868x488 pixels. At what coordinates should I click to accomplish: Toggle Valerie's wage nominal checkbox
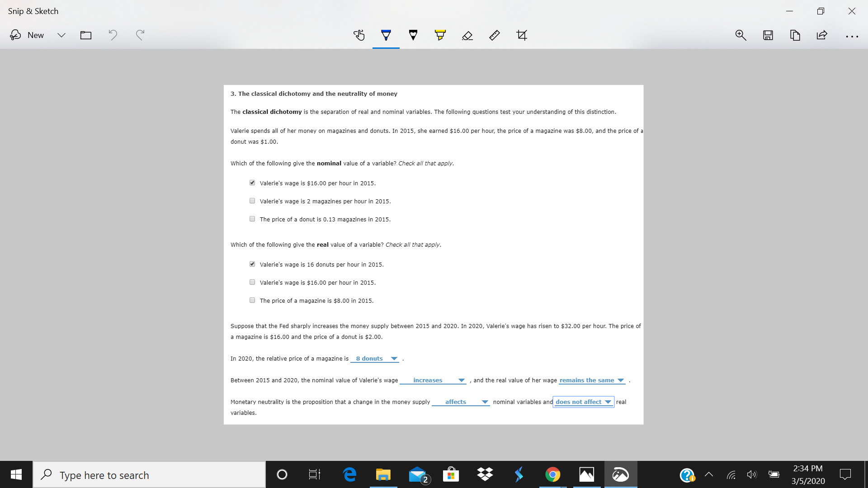[252, 183]
